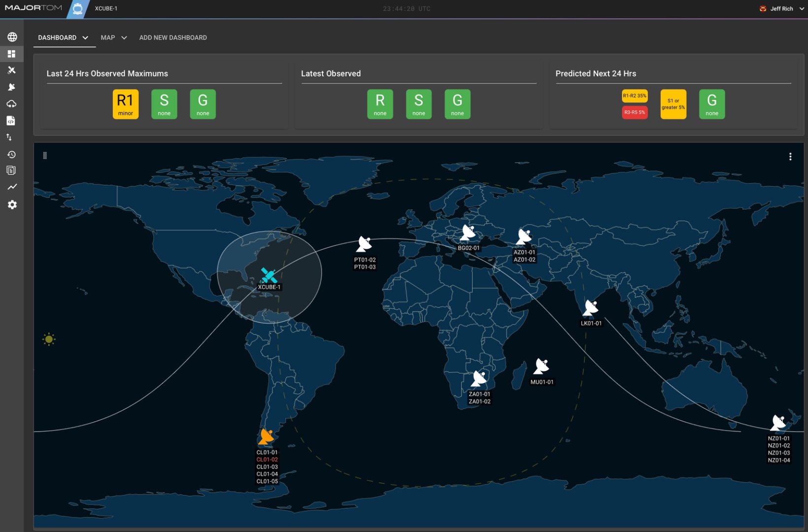This screenshot has height=532, width=808.
Task: View history via the clock sidebar icon
Action: coord(12,154)
